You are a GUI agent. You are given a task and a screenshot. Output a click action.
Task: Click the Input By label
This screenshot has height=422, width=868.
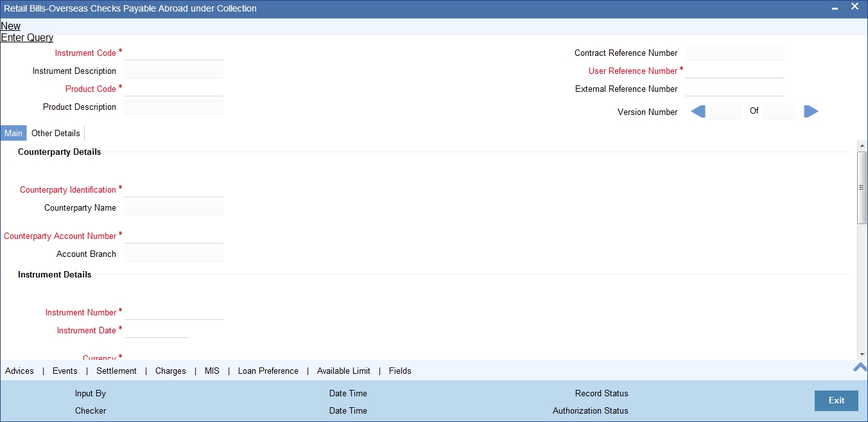click(91, 393)
